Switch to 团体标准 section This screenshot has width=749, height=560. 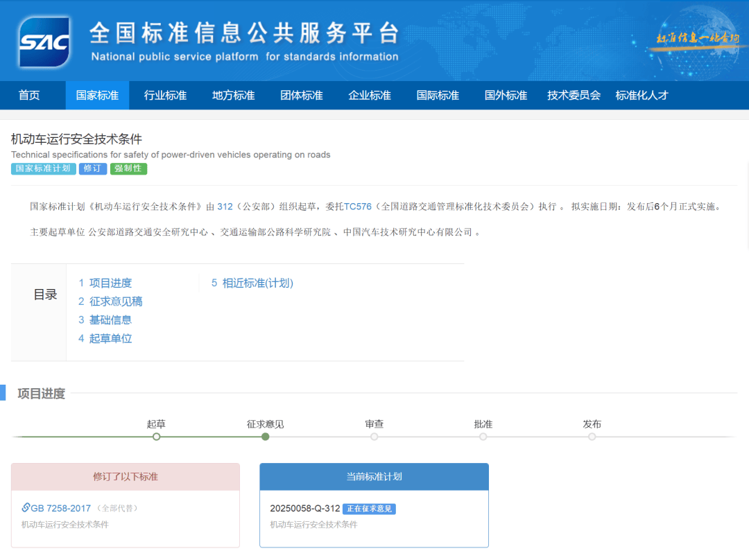point(302,96)
